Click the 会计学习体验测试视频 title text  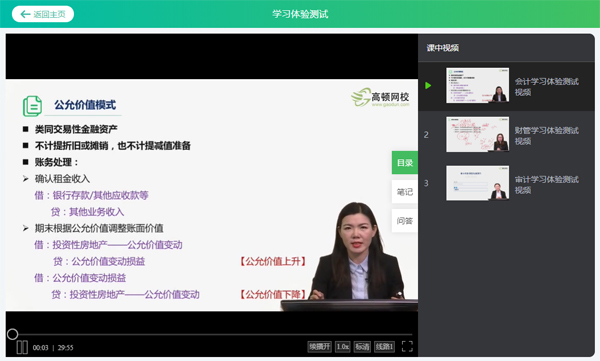tap(546, 87)
